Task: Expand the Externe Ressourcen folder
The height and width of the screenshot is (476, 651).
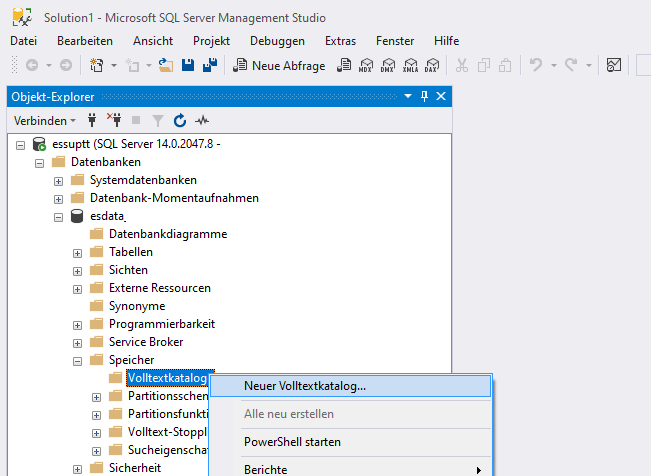Action: pyautogui.click(x=78, y=290)
